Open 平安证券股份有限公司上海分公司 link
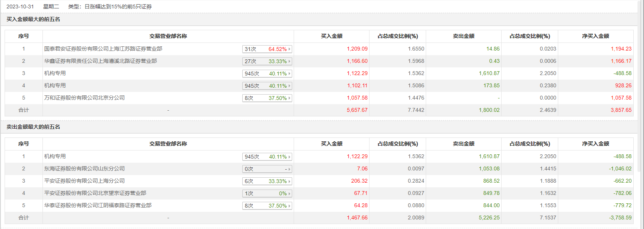The height and width of the screenshot is (229, 644). coord(84,181)
